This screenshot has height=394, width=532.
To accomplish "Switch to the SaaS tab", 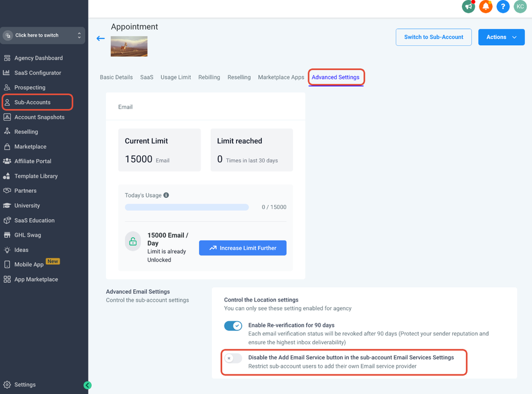I will click(146, 78).
